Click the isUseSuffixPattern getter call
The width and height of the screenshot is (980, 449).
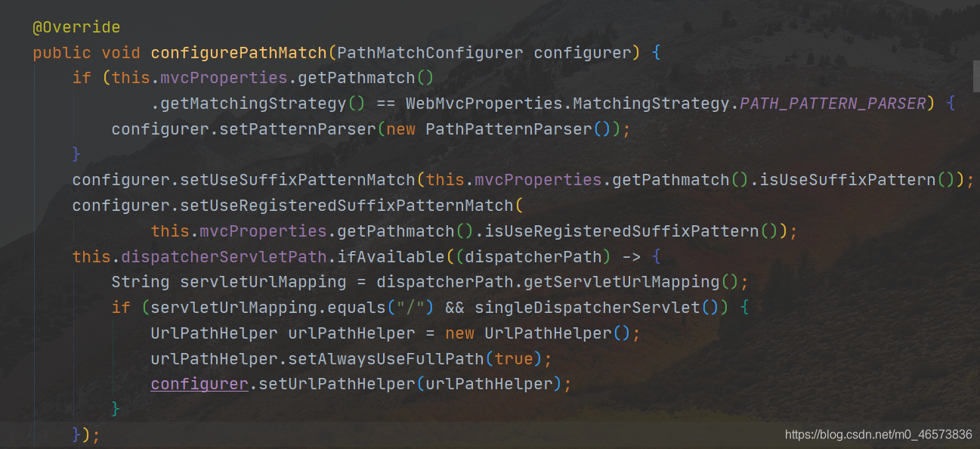(848, 180)
